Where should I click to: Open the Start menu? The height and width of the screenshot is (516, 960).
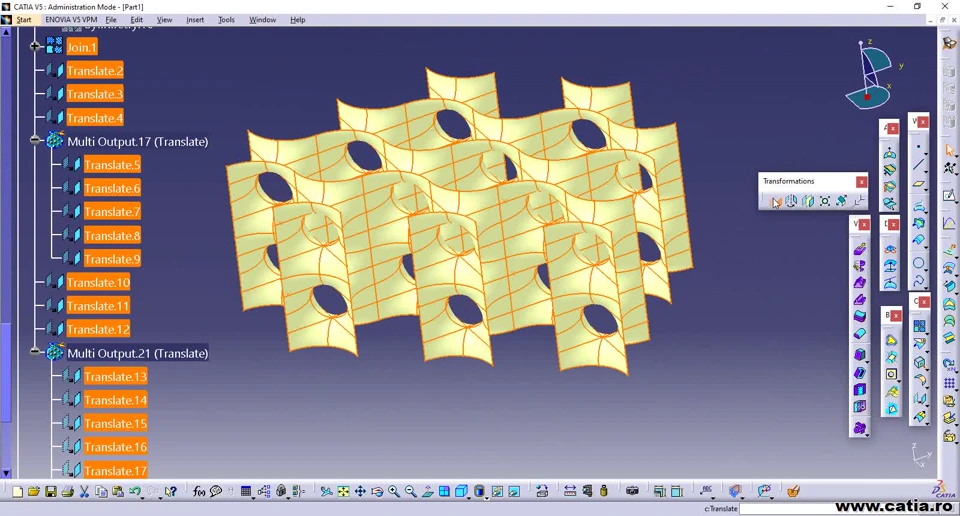(x=24, y=20)
